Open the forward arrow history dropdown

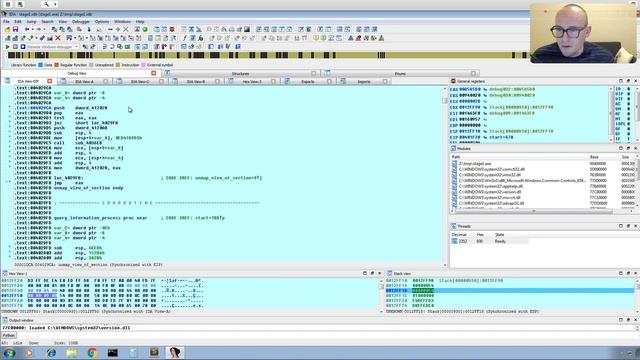point(44,29)
